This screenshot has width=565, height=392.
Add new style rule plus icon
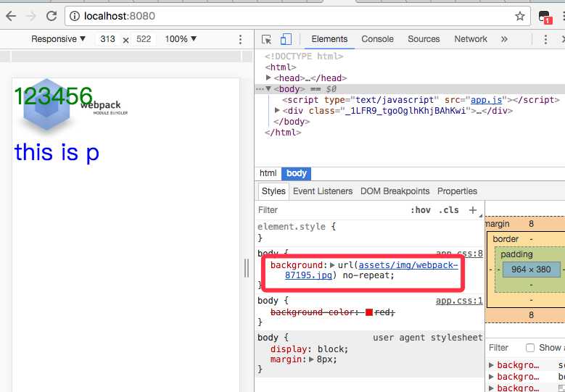point(473,210)
